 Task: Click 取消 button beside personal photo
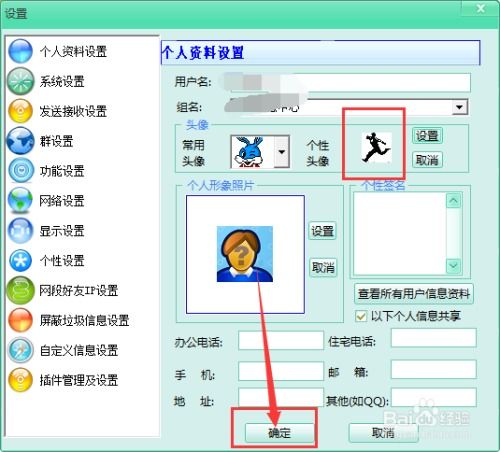click(323, 267)
